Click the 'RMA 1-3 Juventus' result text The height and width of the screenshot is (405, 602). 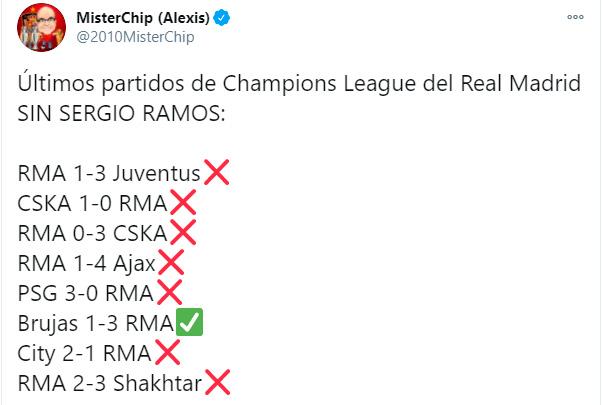pos(108,175)
